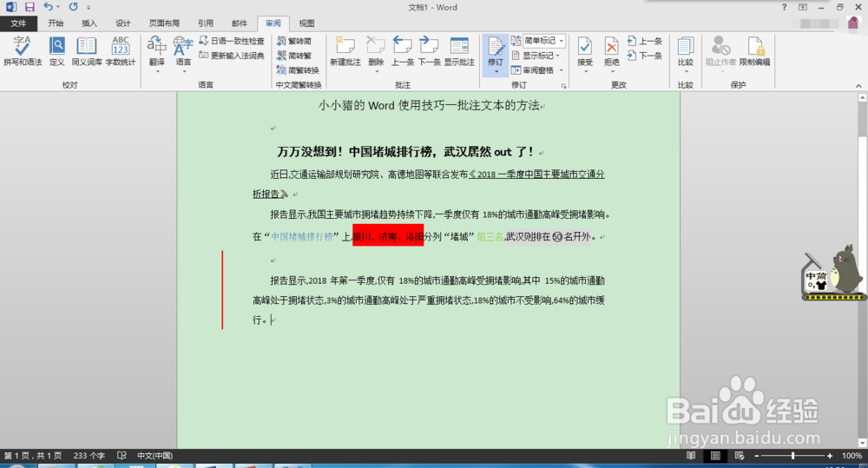The image size is (868, 468).
Task: Open Show Markup (显示标记) dropdown
Action: (x=536, y=56)
